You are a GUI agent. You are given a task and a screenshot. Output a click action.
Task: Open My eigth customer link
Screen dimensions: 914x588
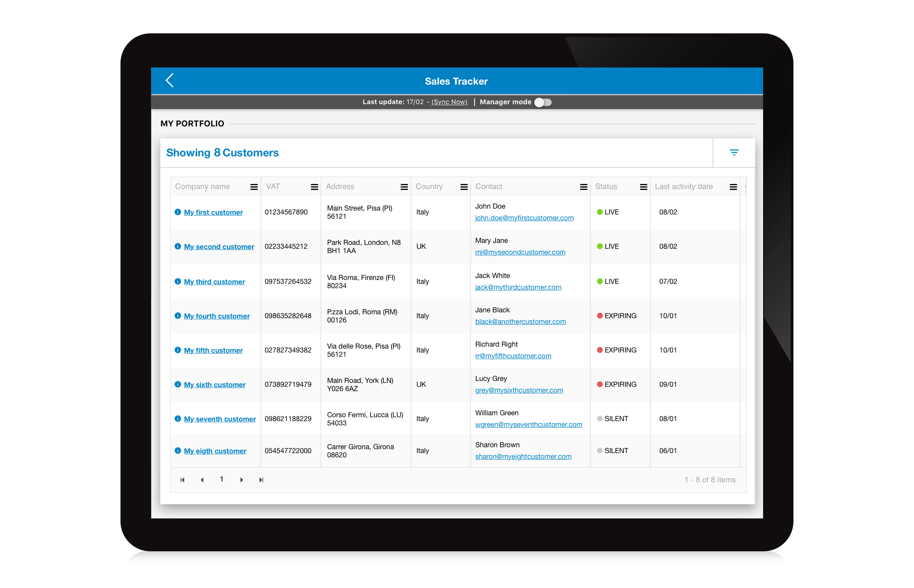pyautogui.click(x=215, y=451)
